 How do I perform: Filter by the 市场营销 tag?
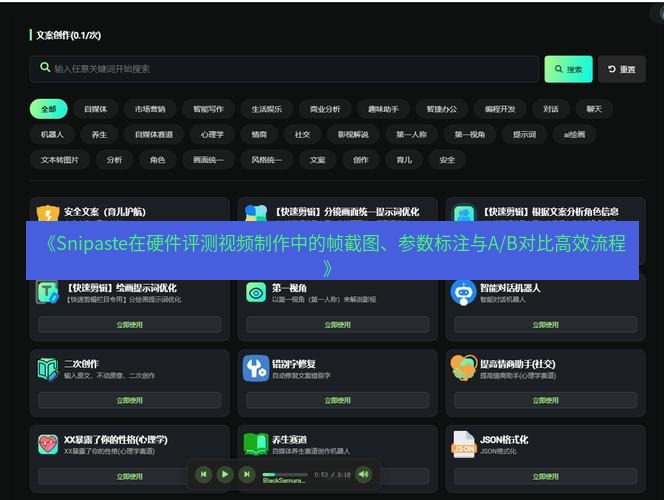coord(150,109)
